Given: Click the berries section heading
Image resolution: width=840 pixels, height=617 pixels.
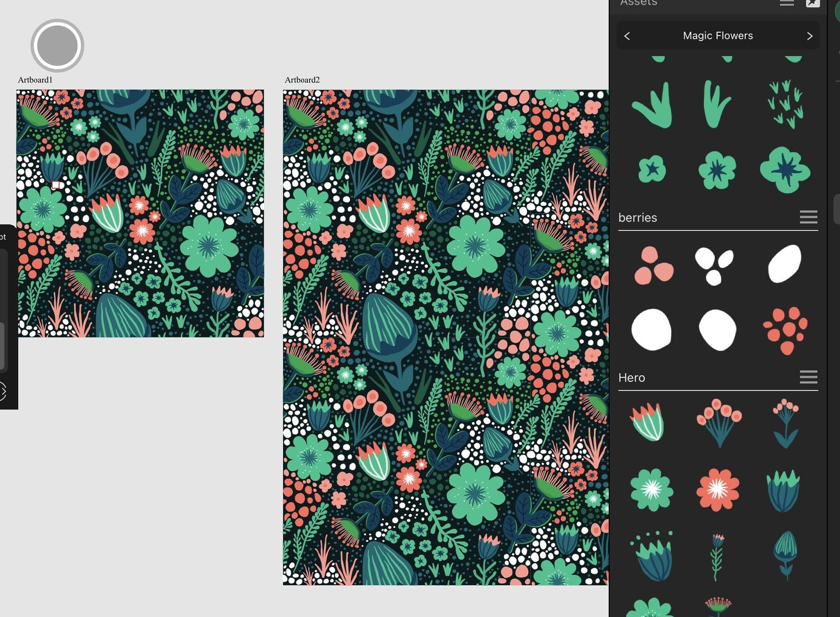Looking at the screenshot, I should point(638,218).
